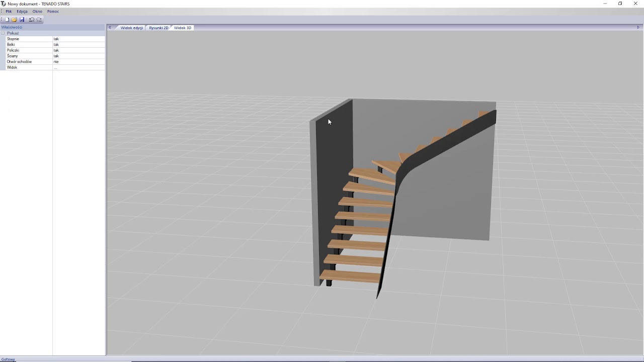Switch to Widok edycji tab

(131, 28)
